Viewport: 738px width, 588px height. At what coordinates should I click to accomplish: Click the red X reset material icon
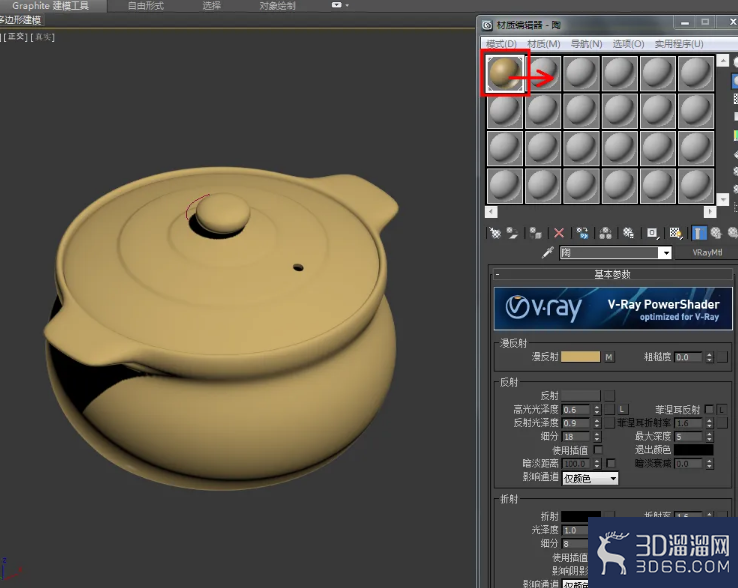(x=559, y=233)
